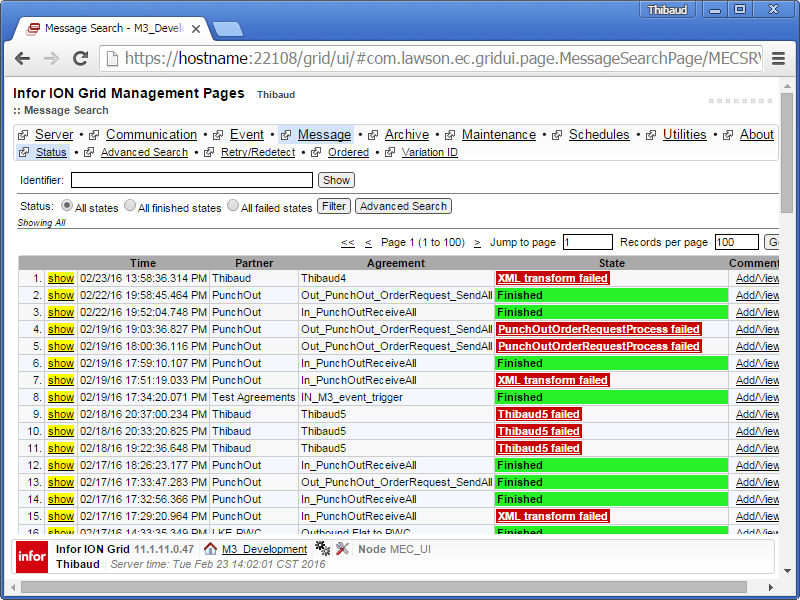
Task: Click the gears icon in the footer
Action: 322,549
